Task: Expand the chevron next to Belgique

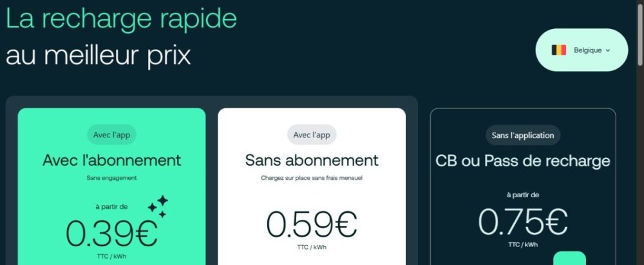Action: click(x=608, y=50)
